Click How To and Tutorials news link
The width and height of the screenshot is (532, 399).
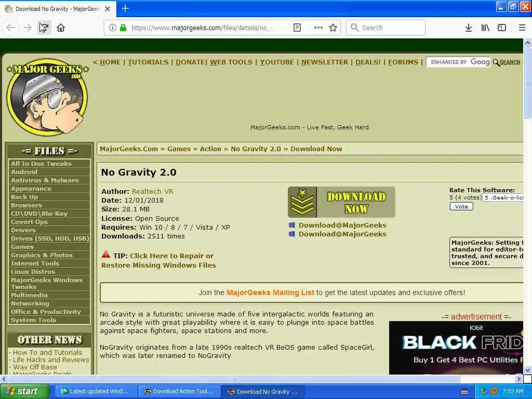47,353
